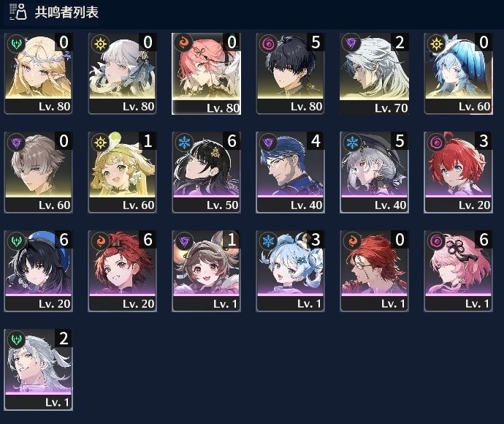The height and width of the screenshot is (424, 504).
Task: Click the Electro icon on the Lv. 70 card
Action: coord(351,43)
